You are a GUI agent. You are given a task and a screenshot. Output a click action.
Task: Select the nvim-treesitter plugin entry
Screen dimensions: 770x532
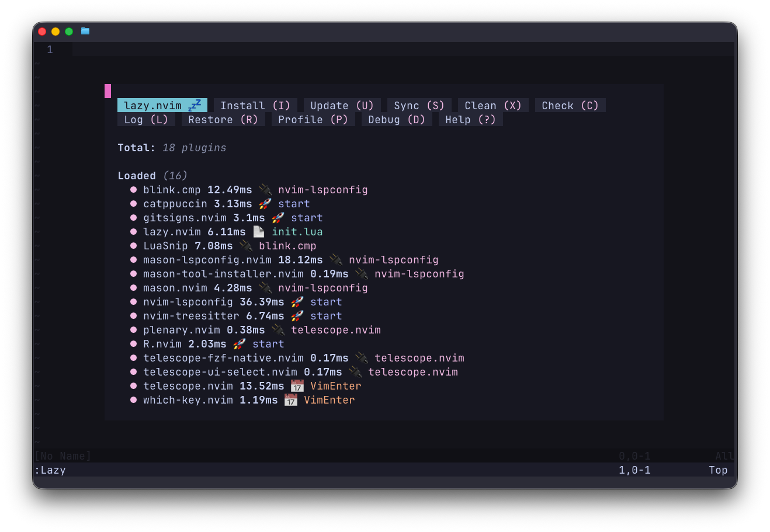191,316
